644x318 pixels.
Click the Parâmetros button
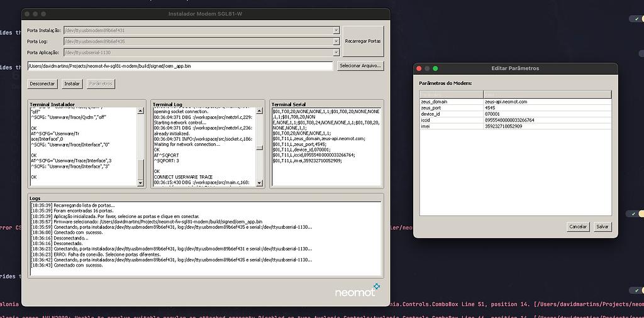point(101,84)
